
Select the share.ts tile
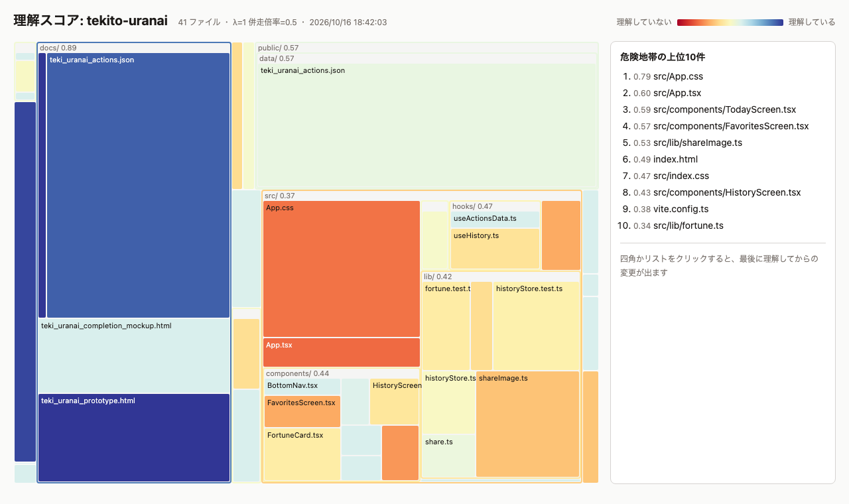[449, 456]
